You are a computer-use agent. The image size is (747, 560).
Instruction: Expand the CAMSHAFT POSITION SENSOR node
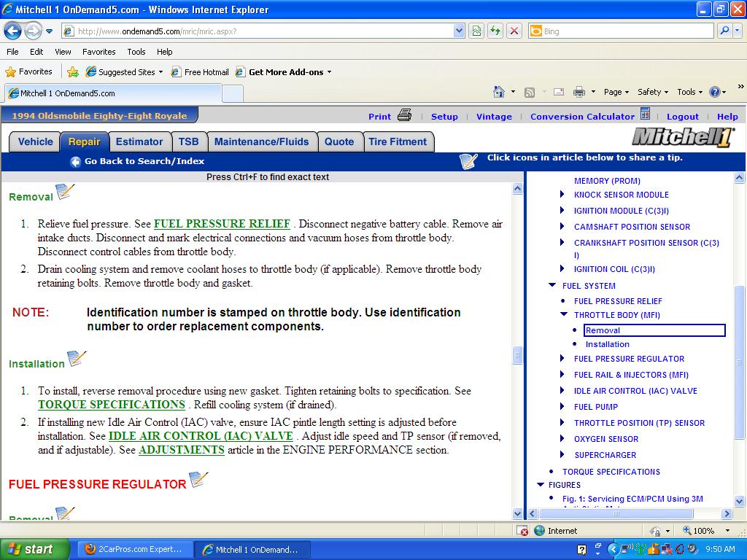[562, 226]
